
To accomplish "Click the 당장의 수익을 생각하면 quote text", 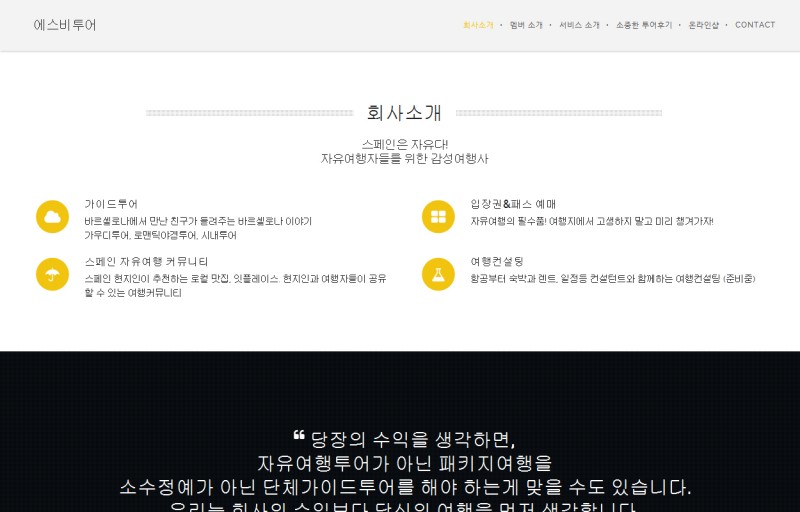I will tap(413, 439).
